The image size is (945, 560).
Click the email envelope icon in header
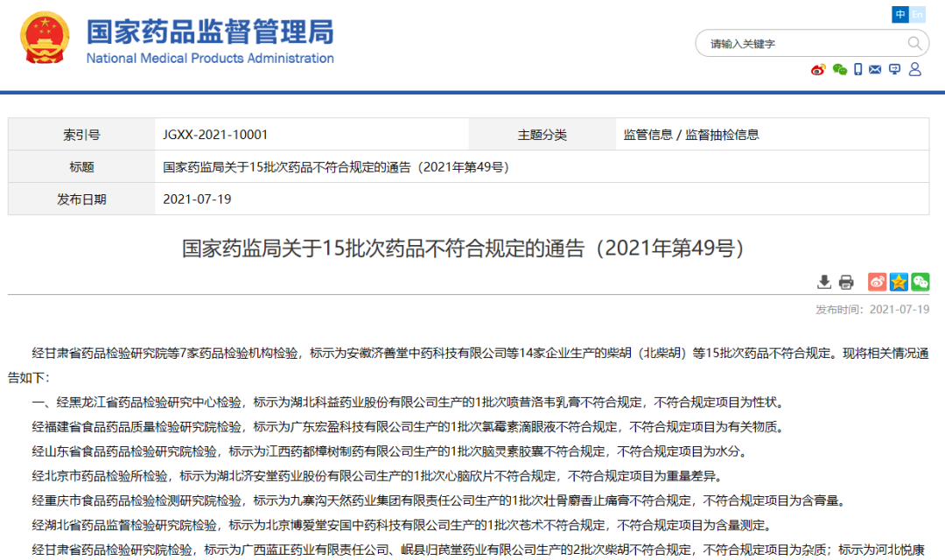(875, 69)
